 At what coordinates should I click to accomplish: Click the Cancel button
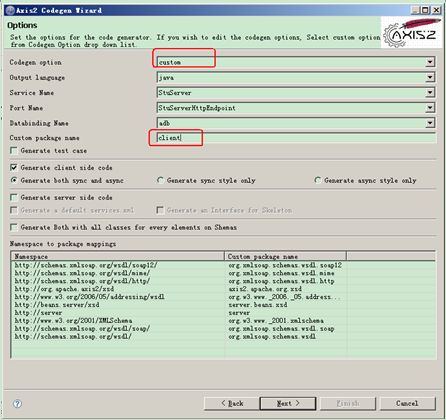407,403
